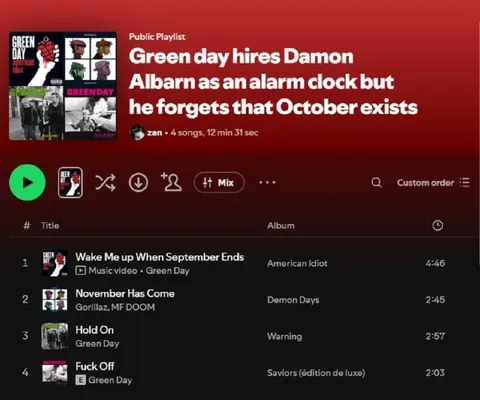Open Saviors (édition de luxe) album link
The image size is (480, 400).
tap(316, 373)
